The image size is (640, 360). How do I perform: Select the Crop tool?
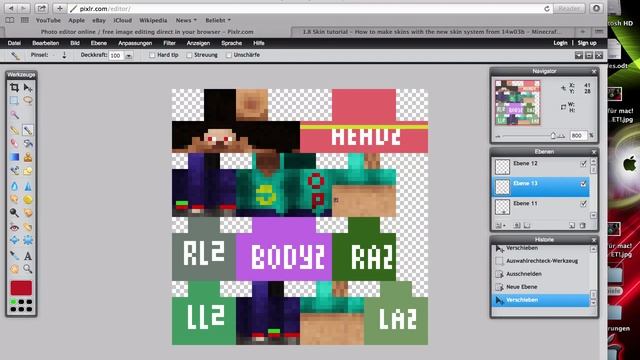pyautogui.click(x=14, y=87)
